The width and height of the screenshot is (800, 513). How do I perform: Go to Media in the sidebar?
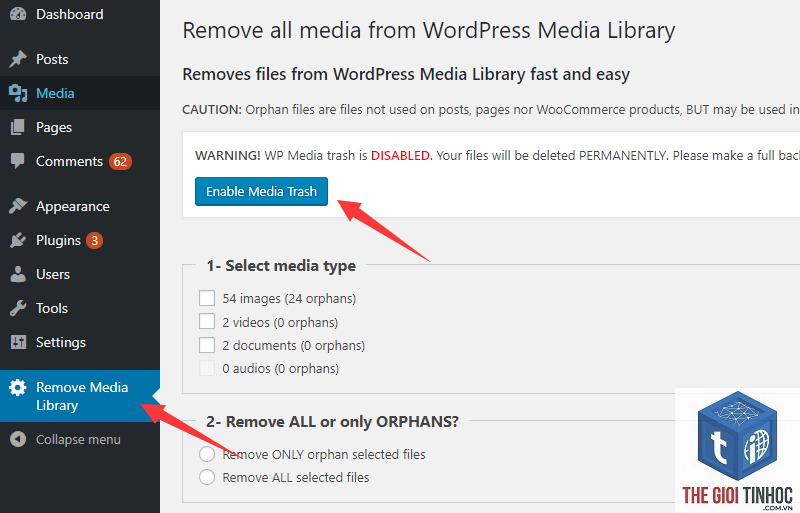[x=80, y=93]
